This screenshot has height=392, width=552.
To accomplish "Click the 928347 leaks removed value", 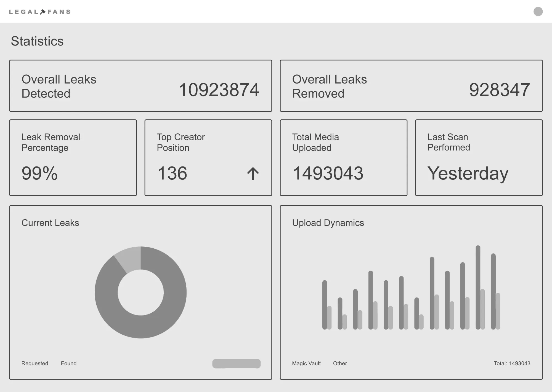I will coord(500,90).
